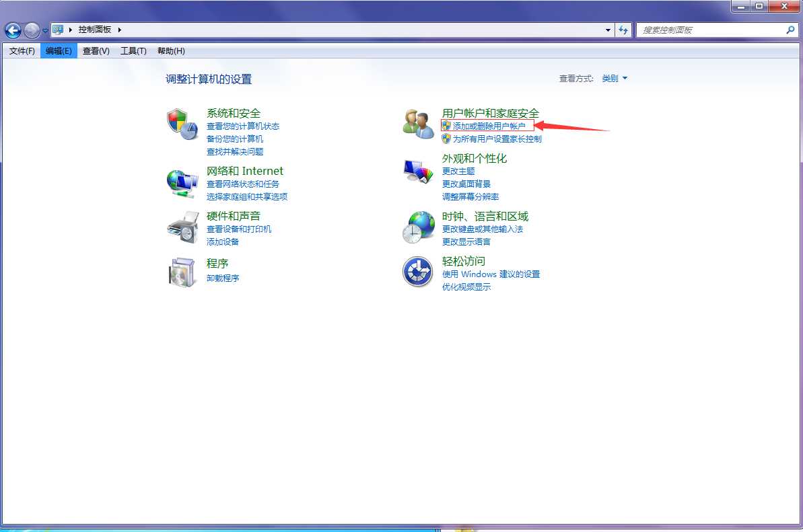Click the search magnifier icon
The height and width of the screenshot is (532, 803).
tap(790, 30)
